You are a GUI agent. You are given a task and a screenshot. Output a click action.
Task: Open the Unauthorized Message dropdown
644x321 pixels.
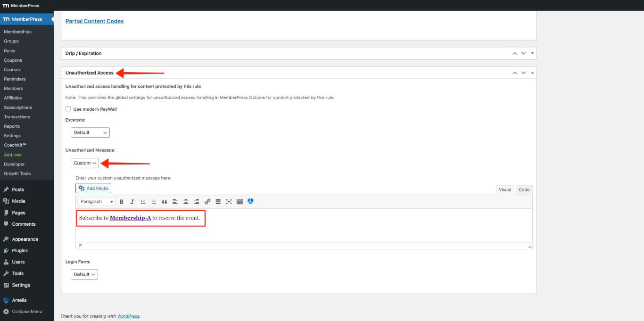pos(85,163)
